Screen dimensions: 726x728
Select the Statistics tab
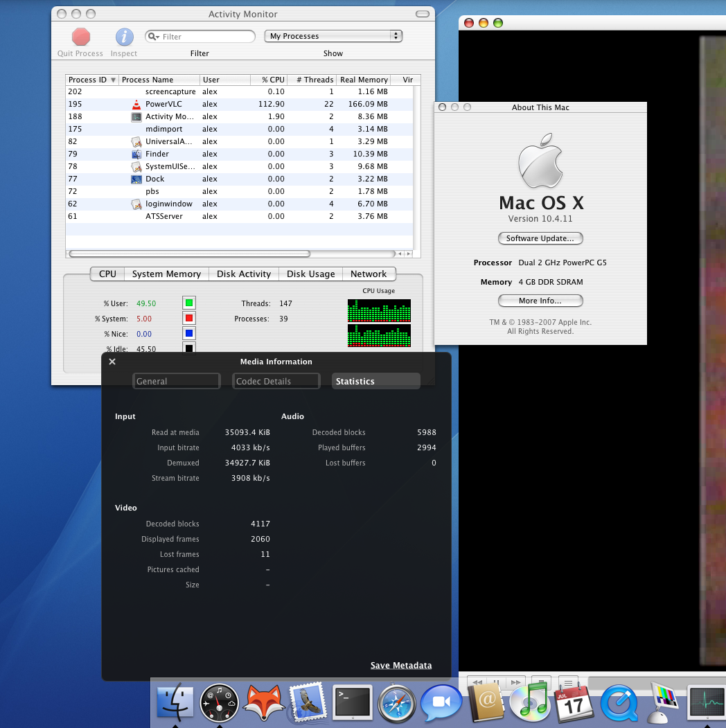click(x=376, y=381)
